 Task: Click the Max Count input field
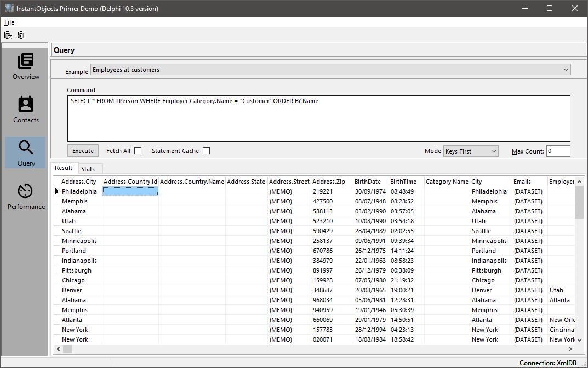(558, 151)
